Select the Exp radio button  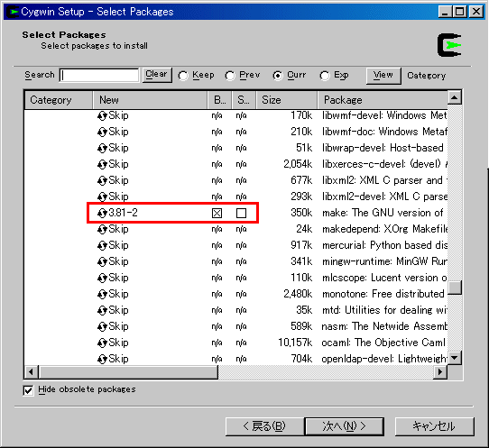(x=325, y=76)
